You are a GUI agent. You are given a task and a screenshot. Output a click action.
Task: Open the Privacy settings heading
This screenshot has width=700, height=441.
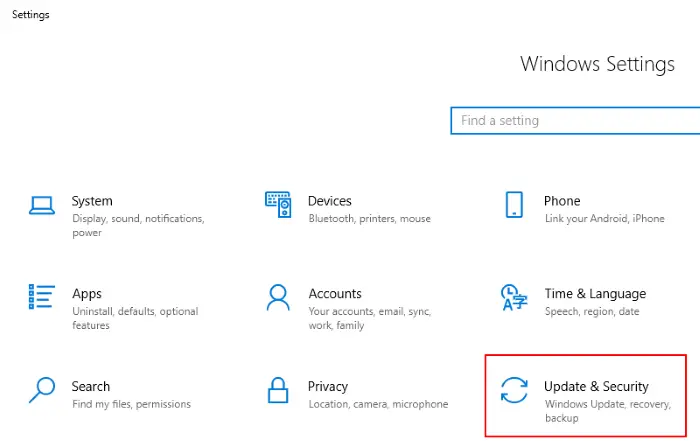pyautogui.click(x=328, y=387)
